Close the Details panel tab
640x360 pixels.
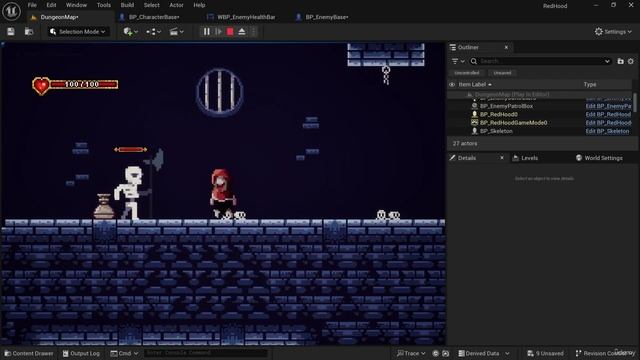pos(502,158)
